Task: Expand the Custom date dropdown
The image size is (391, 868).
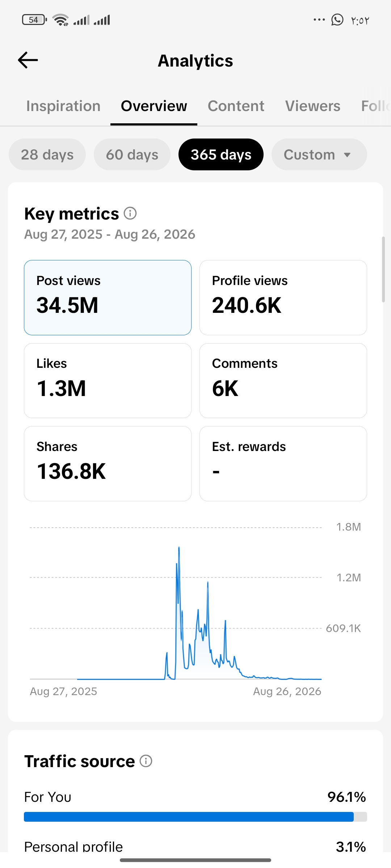Action: coord(319,154)
